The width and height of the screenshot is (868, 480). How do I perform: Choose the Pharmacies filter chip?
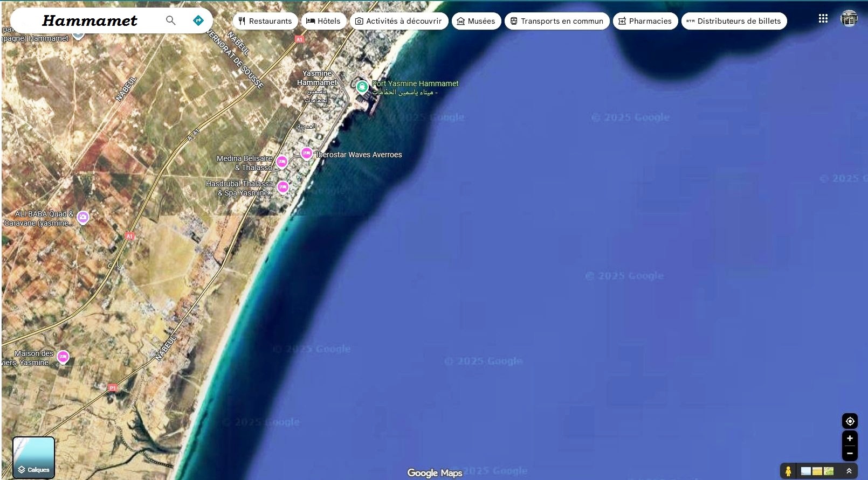645,21
